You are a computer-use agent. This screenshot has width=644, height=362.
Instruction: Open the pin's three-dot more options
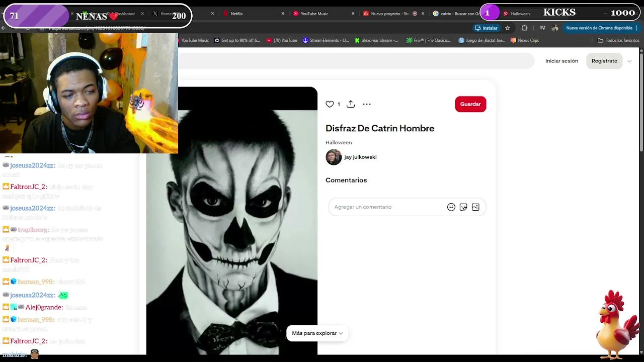pyautogui.click(x=367, y=104)
